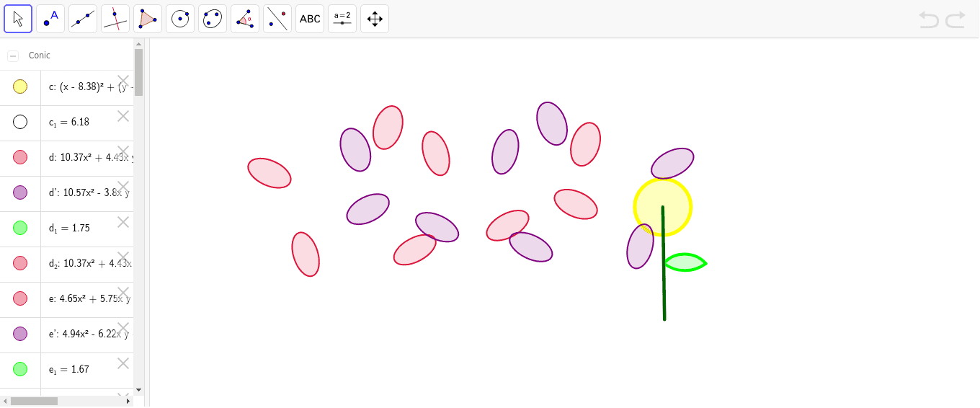Select the equation d₂: 10.37x²
This screenshot has width=980, height=408.
(91, 264)
